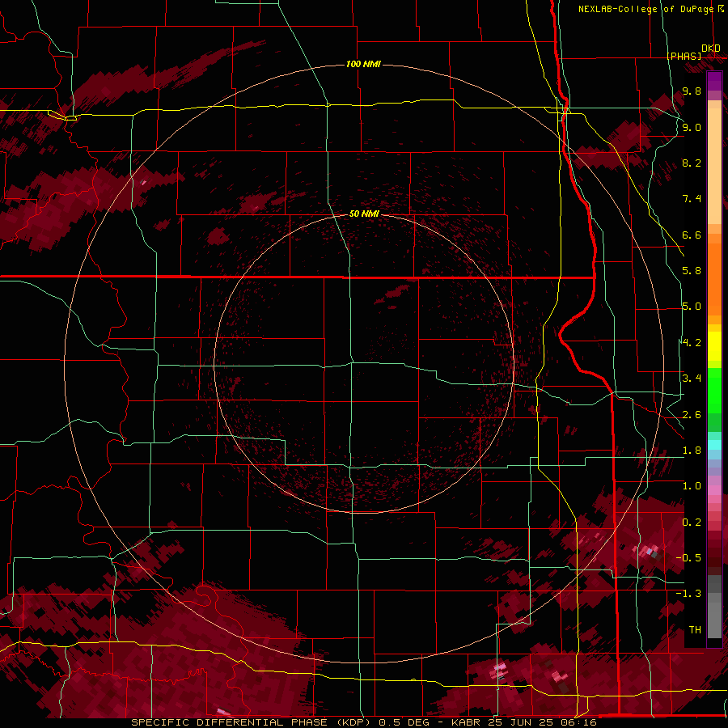
Task: Click the -0.5 value on color scale
Action: coord(688,558)
